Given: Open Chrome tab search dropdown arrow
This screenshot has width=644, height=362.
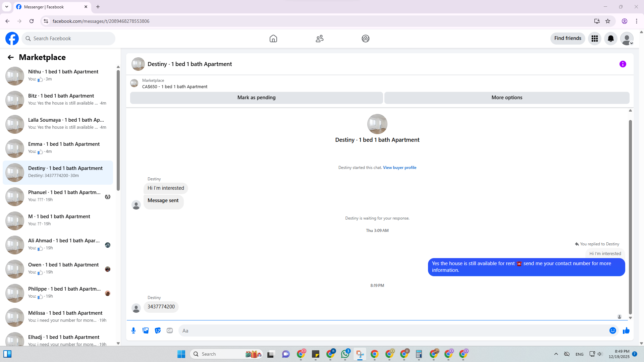Looking at the screenshot, I should 7,7.
